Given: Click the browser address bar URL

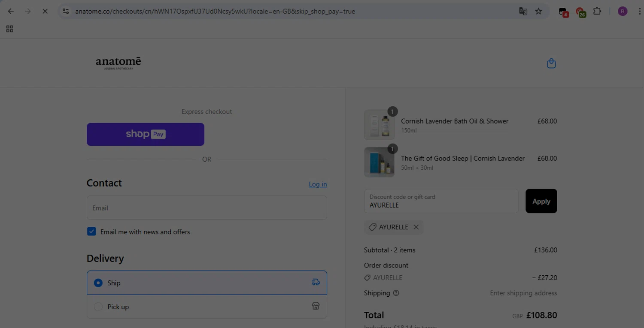Looking at the screenshot, I should [215, 12].
